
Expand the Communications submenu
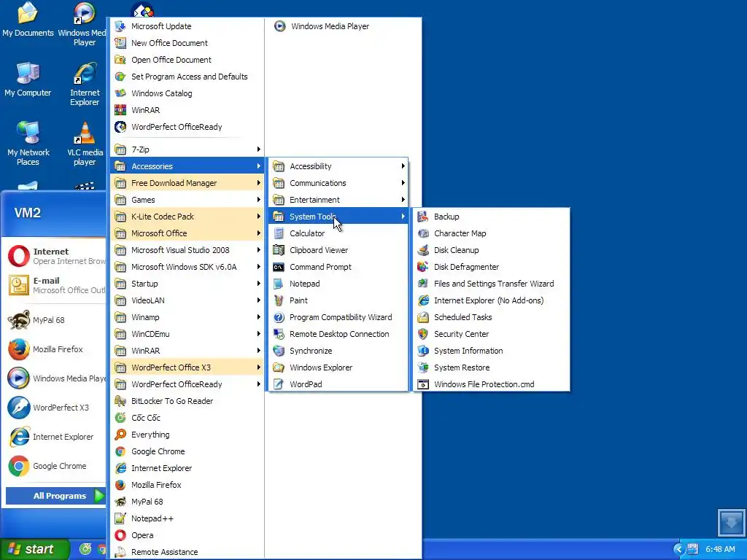[x=338, y=183]
